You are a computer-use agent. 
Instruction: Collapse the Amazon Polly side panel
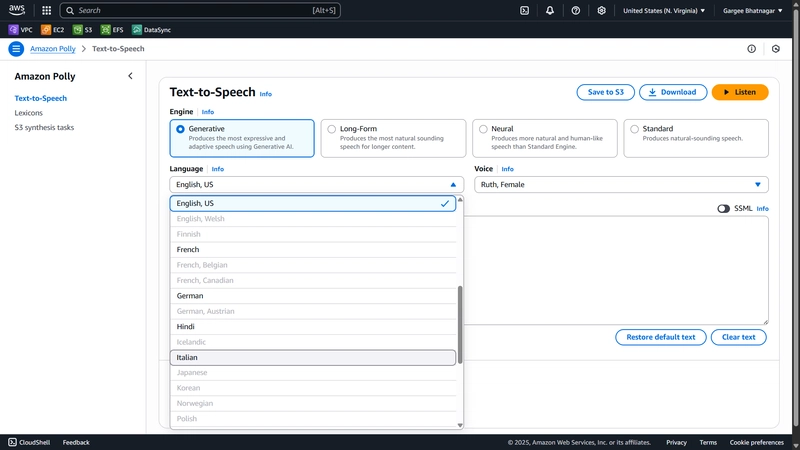tap(130, 76)
